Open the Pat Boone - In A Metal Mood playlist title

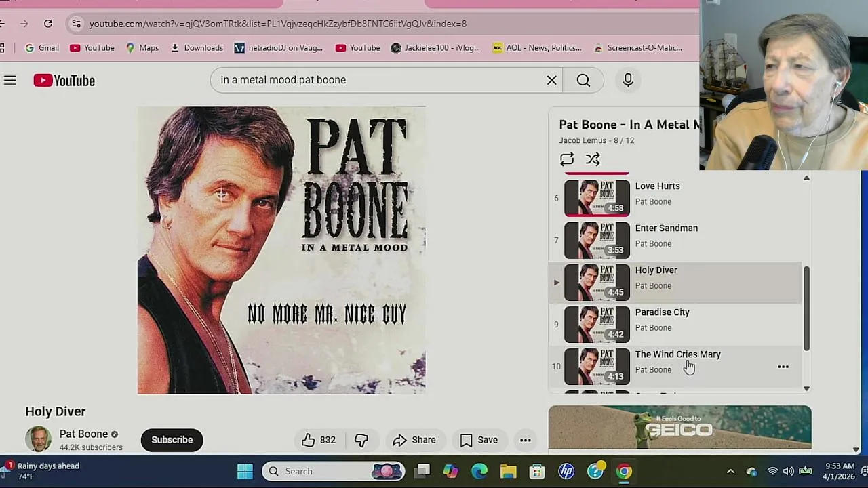pos(629,125)
